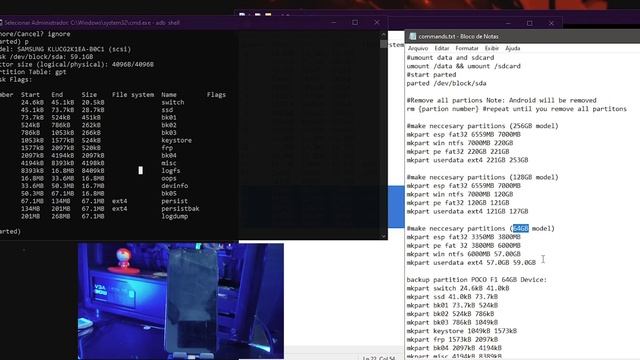
Task: Click the cmd.exe icon in the title bar
Action: pos(1,22)
